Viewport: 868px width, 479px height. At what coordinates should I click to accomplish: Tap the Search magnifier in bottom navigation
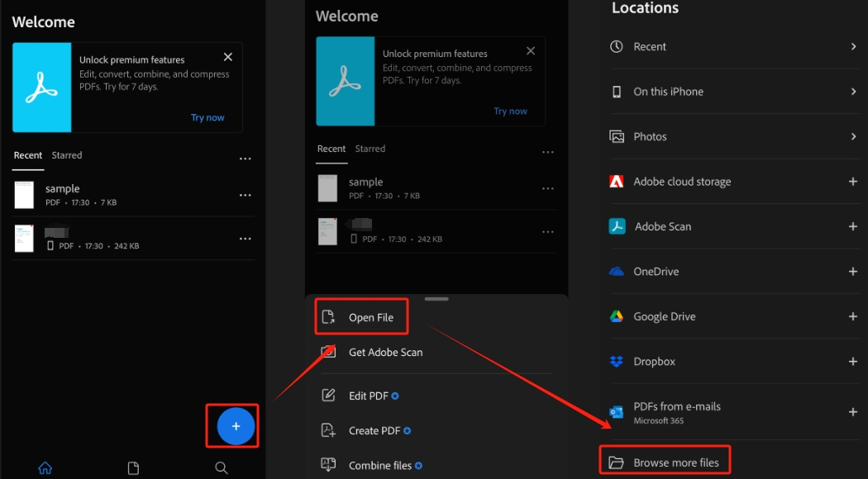222,468
